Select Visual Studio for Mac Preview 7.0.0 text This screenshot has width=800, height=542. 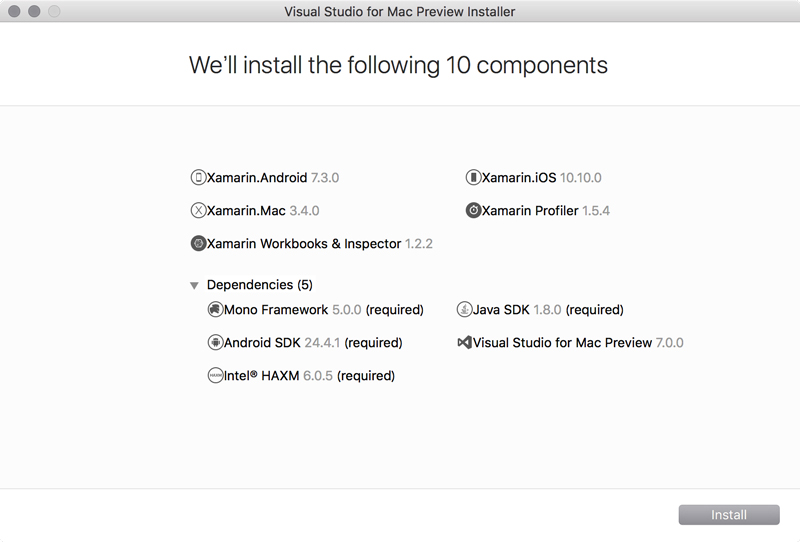(578, 342)
